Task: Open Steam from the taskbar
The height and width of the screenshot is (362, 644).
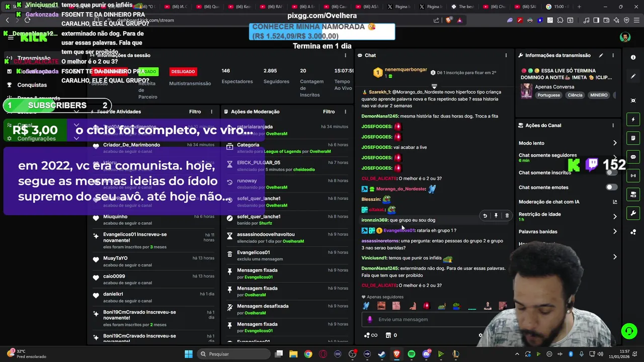Action: point(382,354)
